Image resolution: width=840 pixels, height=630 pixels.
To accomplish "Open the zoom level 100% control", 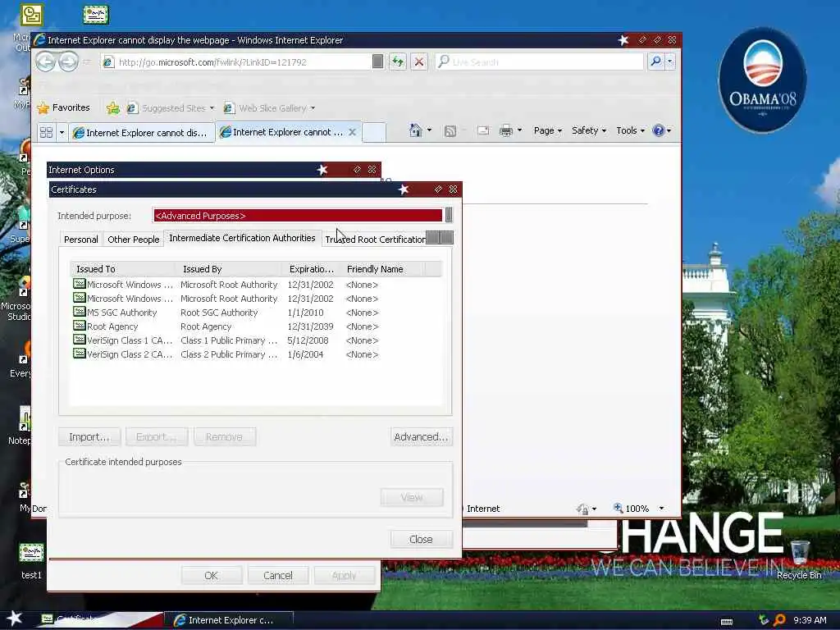I will coord(632,509).
